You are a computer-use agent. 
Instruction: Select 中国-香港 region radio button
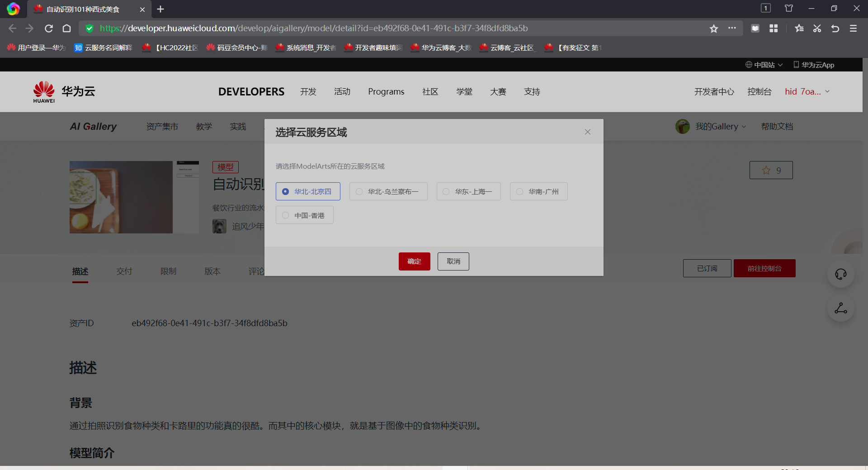pos(304,215)
